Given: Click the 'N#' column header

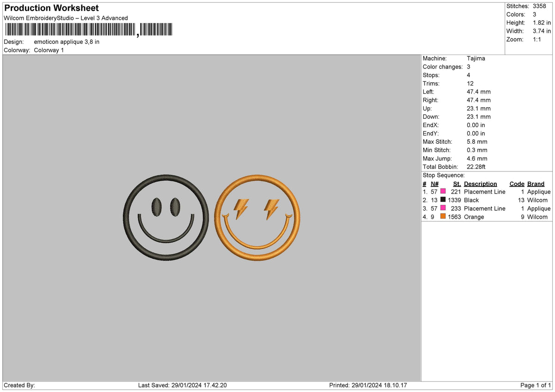Looking at the screenshot, I should tap(435, 184).
